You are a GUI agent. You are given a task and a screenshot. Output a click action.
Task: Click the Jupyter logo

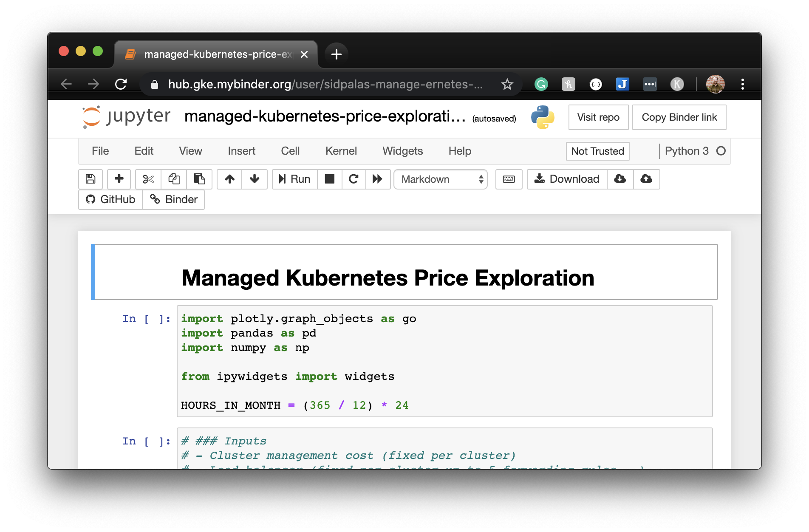click(x=125, y=116)
